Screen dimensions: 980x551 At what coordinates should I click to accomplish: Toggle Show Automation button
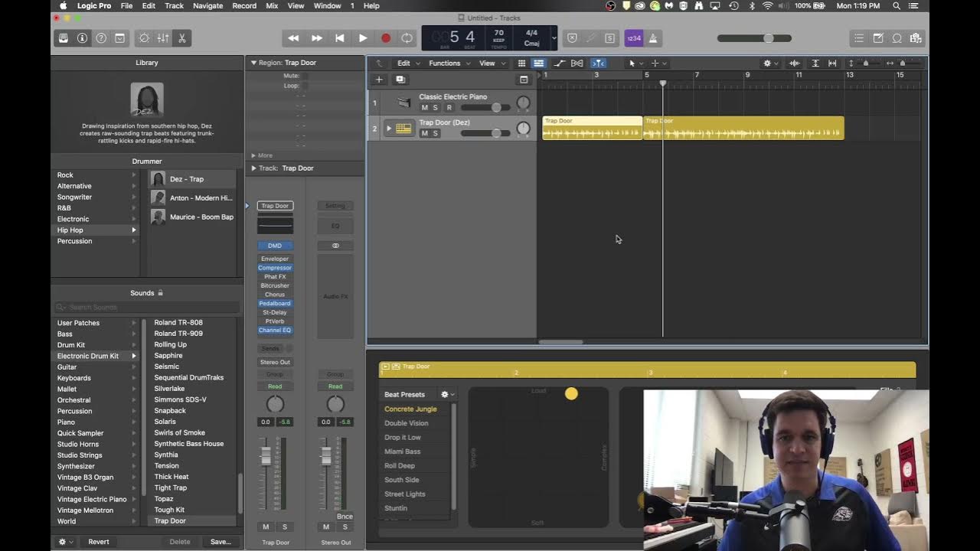tap(560, 64)
